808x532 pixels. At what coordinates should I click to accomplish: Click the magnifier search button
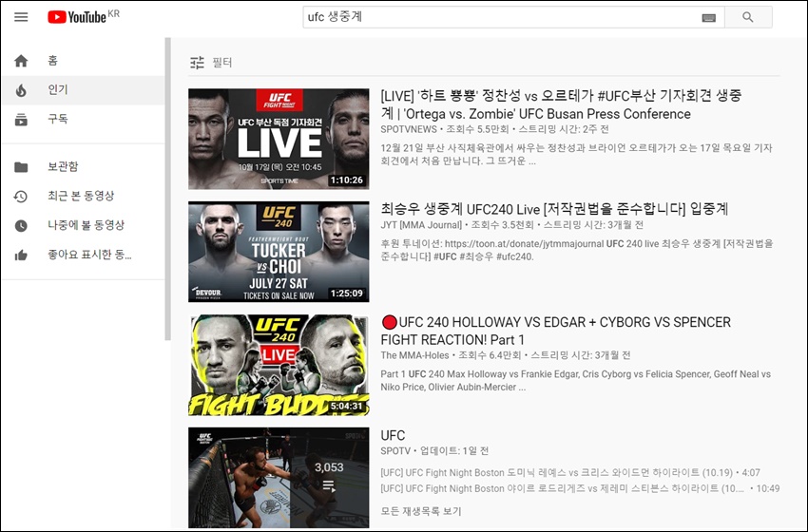click(x=748, y=17)
